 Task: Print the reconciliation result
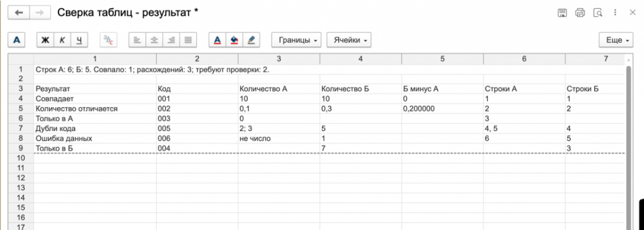click(x=580, y=13)
